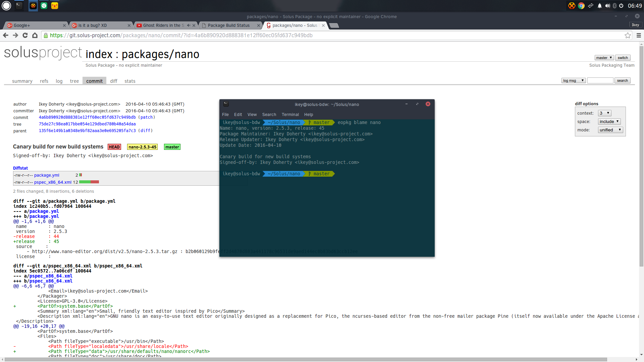The width and height of the screenshot is (644, 362).
Task: Open the summary tab
Action: (22, 81)
